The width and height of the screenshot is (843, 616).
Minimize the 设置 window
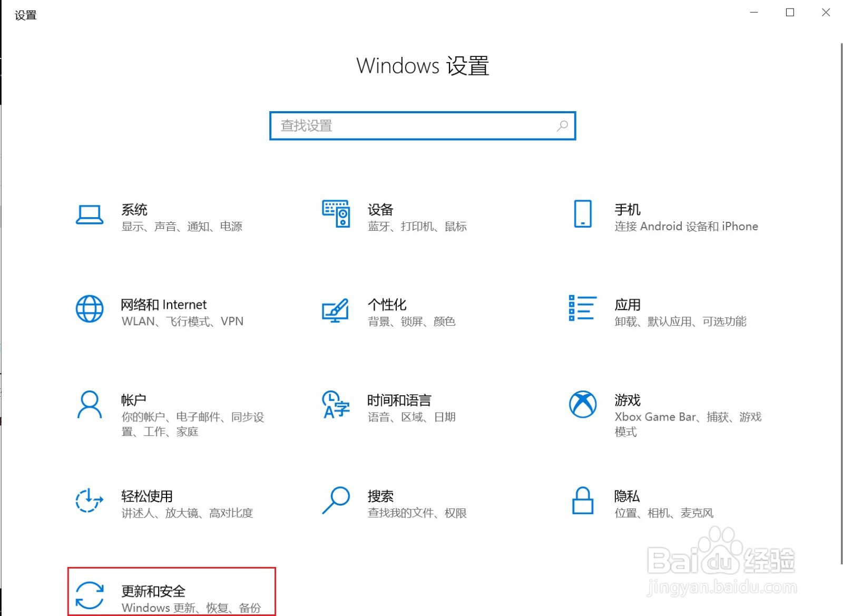coord(754,12)
